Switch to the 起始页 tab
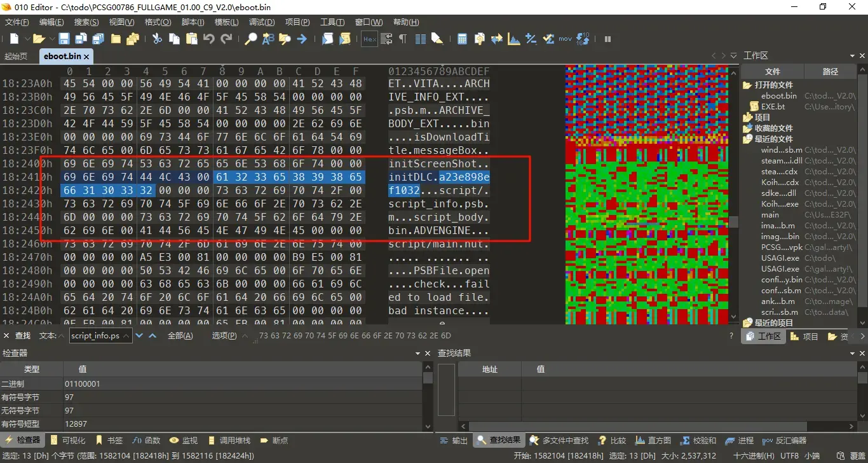 pos(16,56)
